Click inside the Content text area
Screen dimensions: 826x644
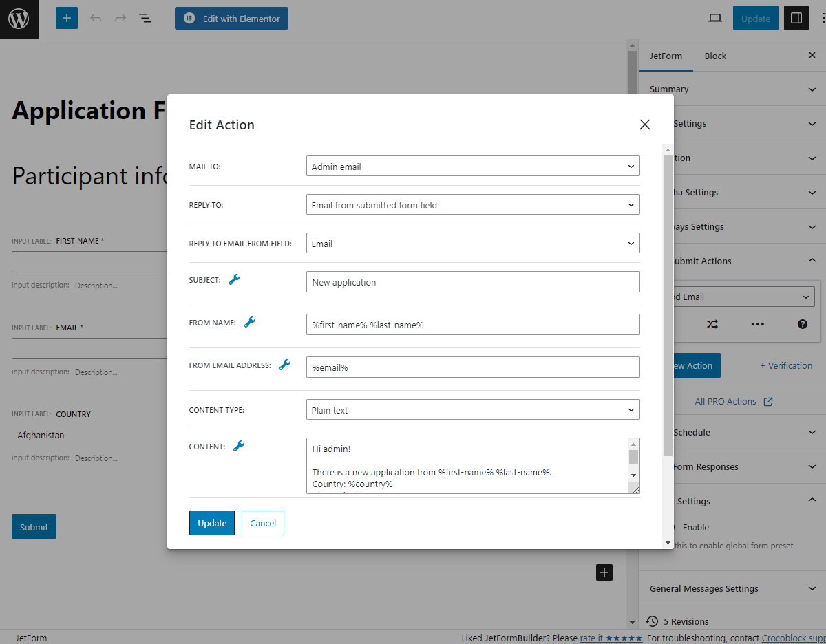[468, 464]
